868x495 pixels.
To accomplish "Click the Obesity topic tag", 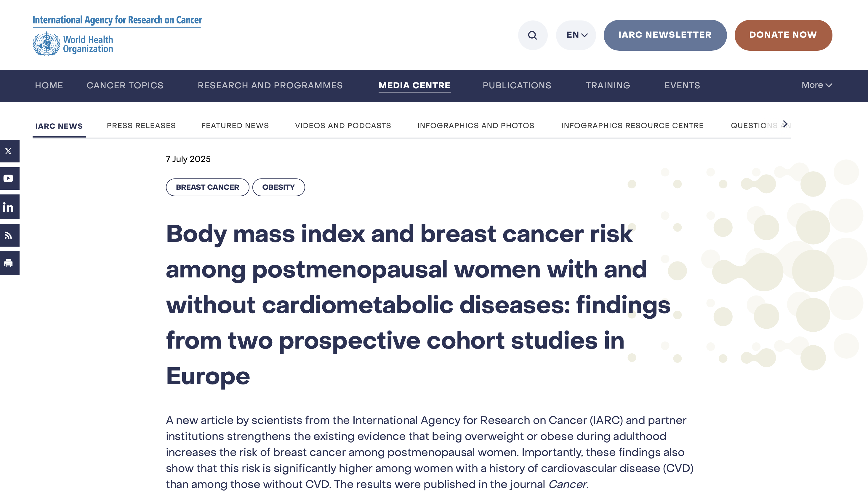I will [x=278, y=187].
